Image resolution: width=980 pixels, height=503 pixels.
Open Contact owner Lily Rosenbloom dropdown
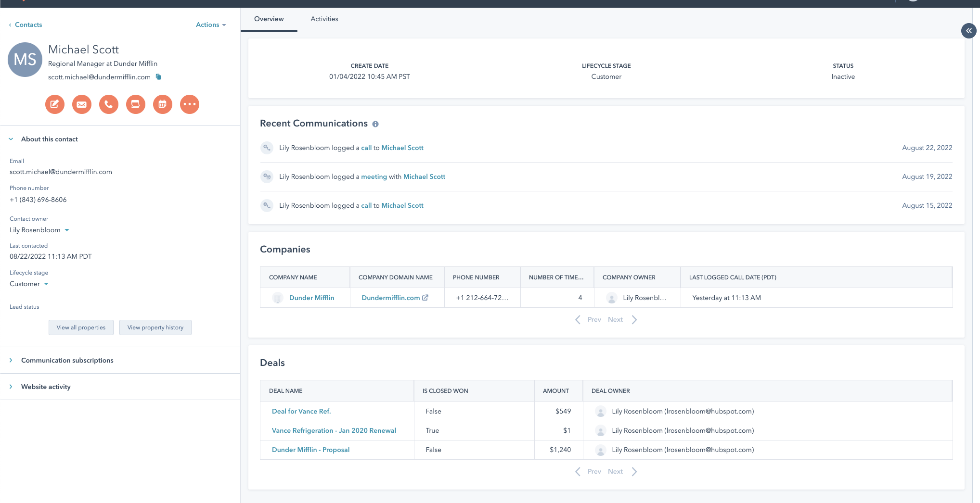(x=39, y=230)
